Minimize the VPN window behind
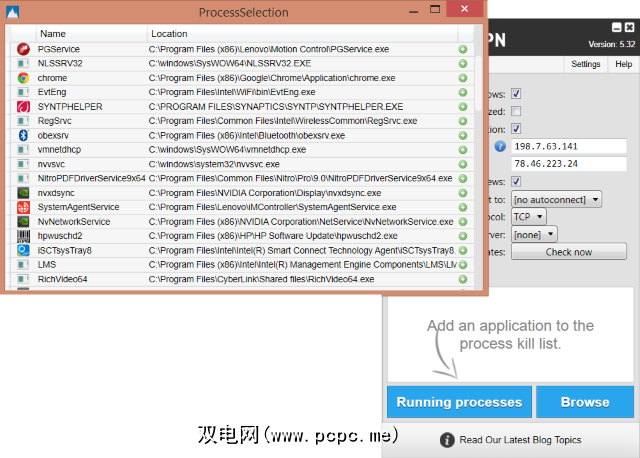Viewport: 640px width, 458px height. pos(616,27)
